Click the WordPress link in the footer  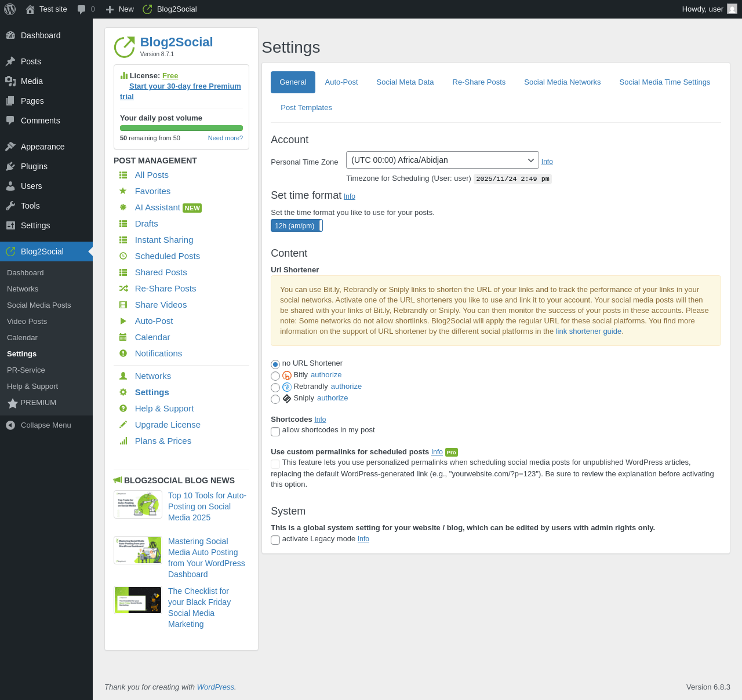pos(216,687)
